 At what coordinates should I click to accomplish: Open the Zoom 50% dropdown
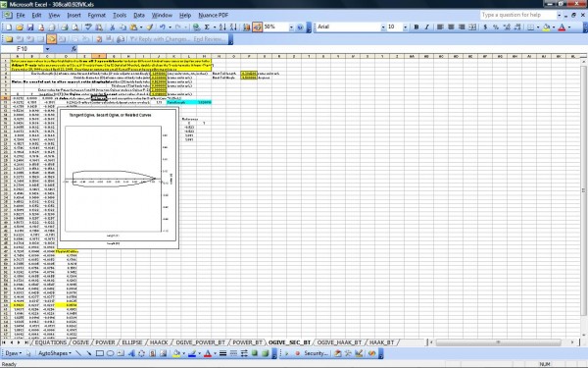291,27
